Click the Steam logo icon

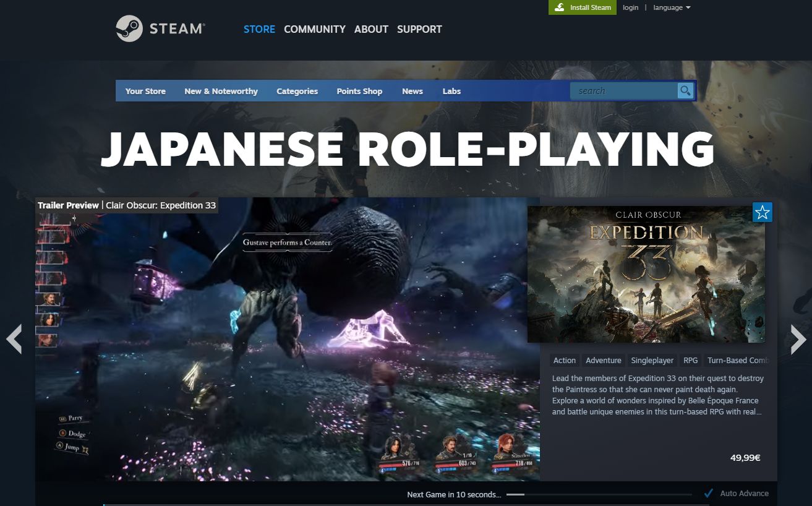tap(129, 29)
